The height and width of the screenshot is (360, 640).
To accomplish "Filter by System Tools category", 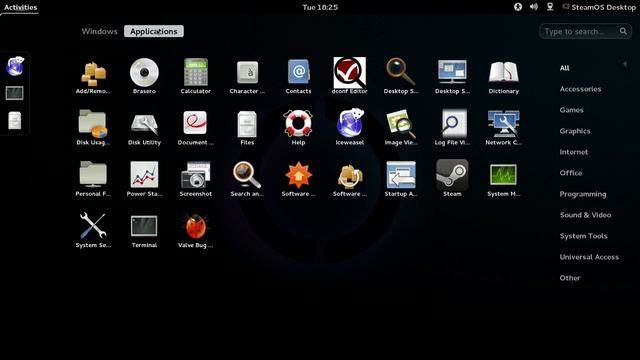I will (x=584, y=236).
